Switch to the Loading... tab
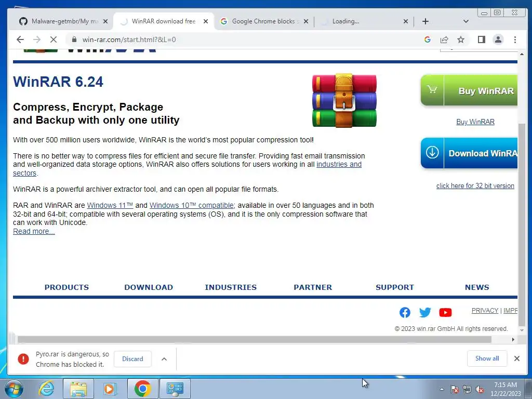 tap(363, 21)
